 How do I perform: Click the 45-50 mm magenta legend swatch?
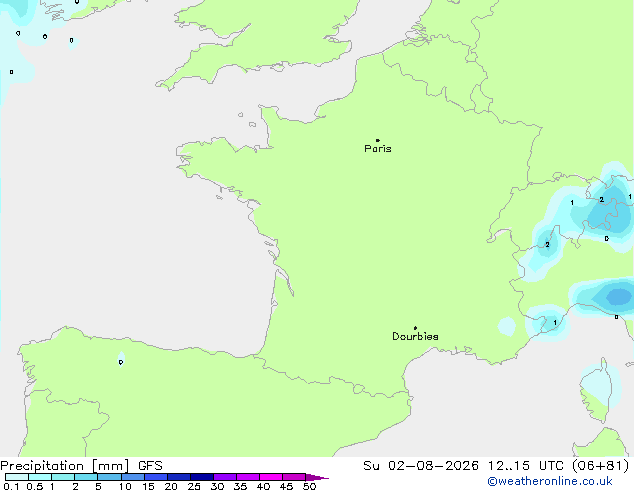[294, 477]
